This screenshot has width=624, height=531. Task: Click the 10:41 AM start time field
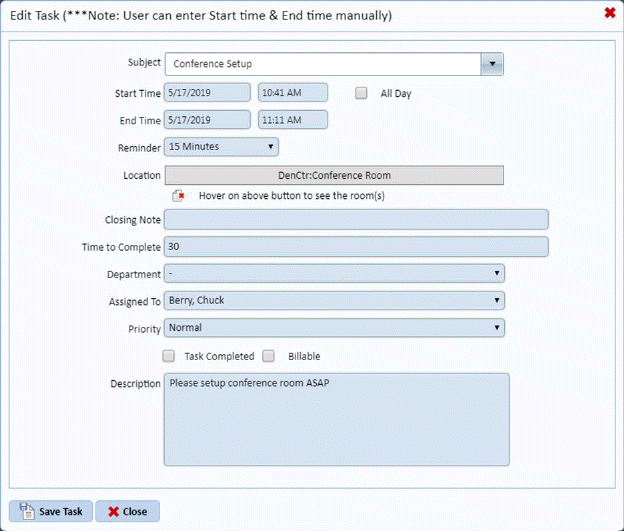click(293, 93)
